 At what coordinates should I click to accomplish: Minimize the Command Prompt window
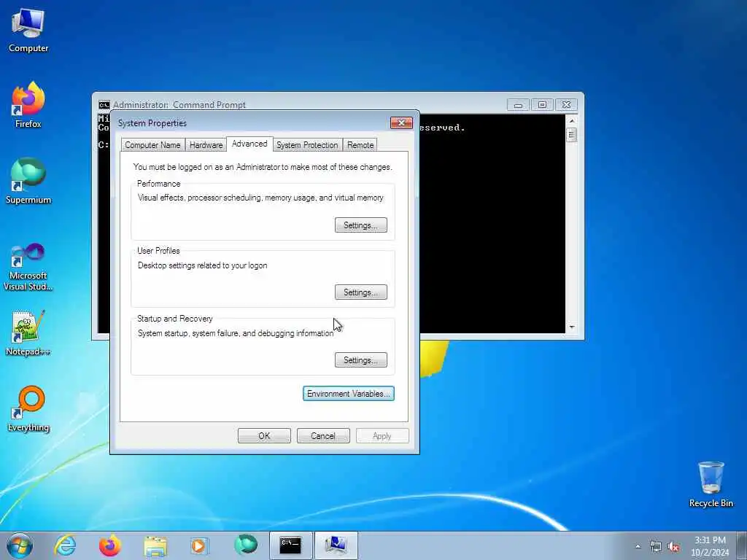coord(518,105)
